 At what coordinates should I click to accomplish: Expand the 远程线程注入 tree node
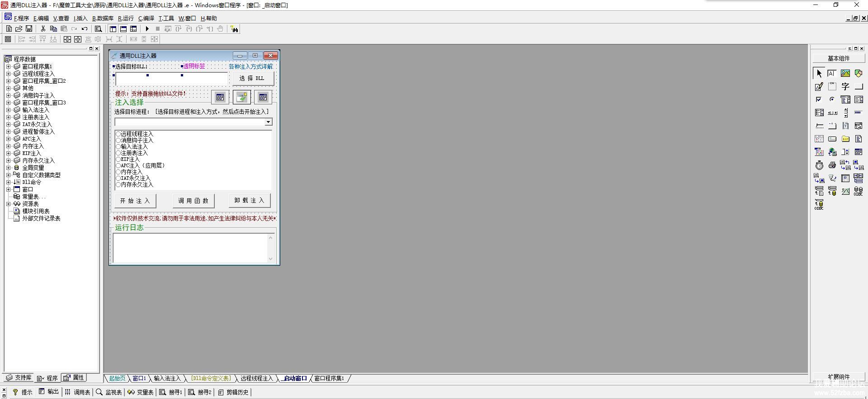(8, 74)
